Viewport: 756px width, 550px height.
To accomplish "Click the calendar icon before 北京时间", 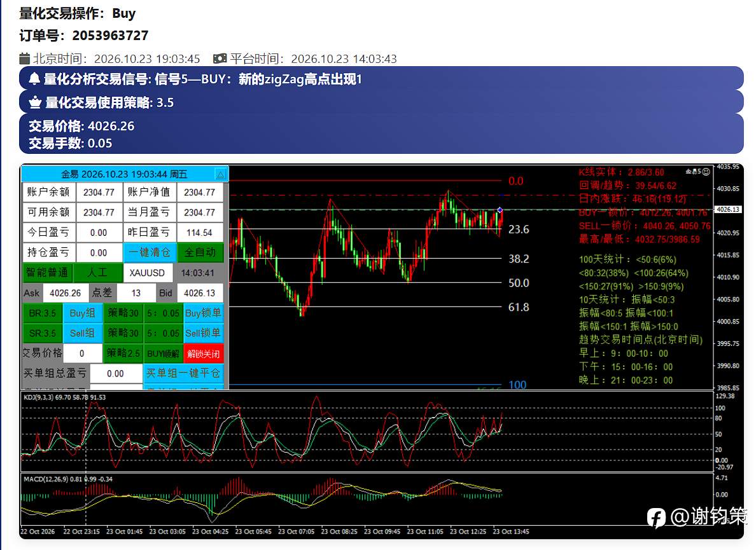I will coord(25,58).
